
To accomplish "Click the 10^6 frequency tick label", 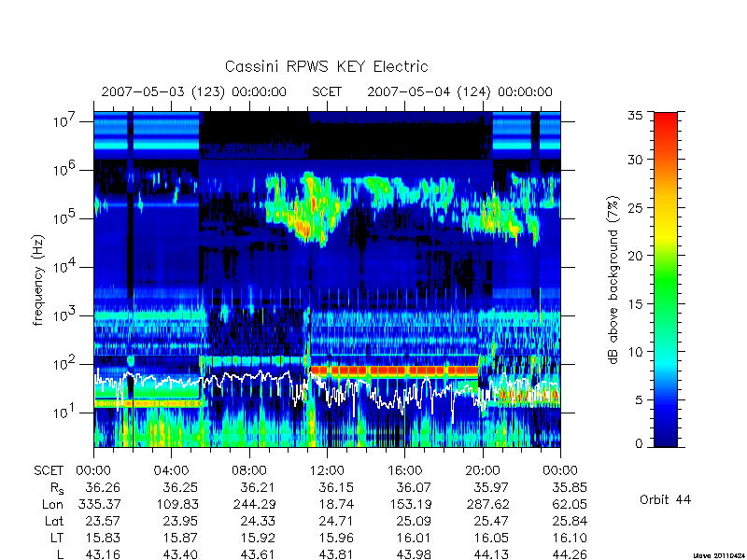I will point(65,169).
